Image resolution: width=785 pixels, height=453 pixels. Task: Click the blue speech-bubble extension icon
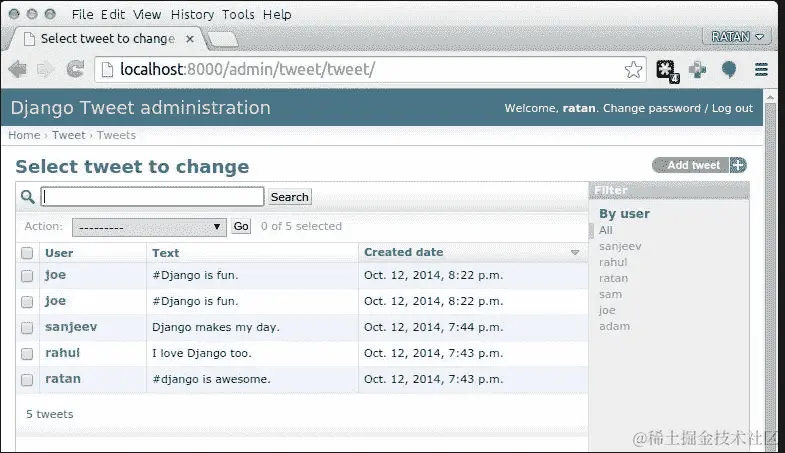point(729,70)
